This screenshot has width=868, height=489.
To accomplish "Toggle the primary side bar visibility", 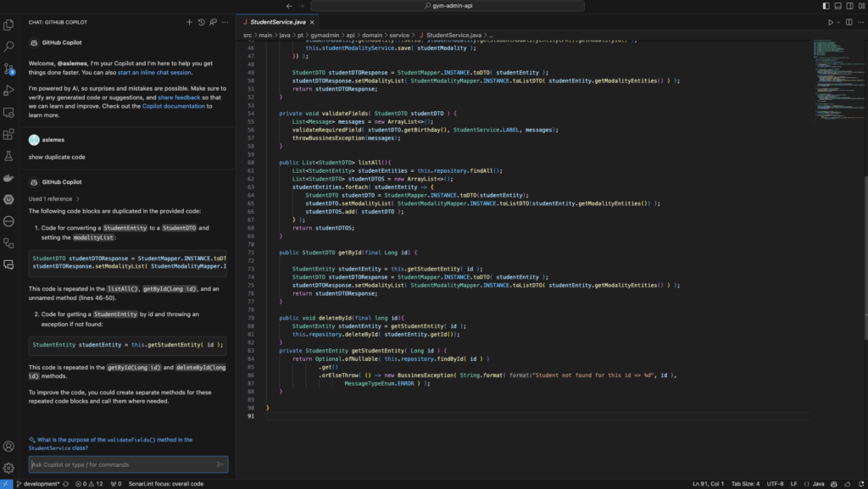I will (826, 6).
